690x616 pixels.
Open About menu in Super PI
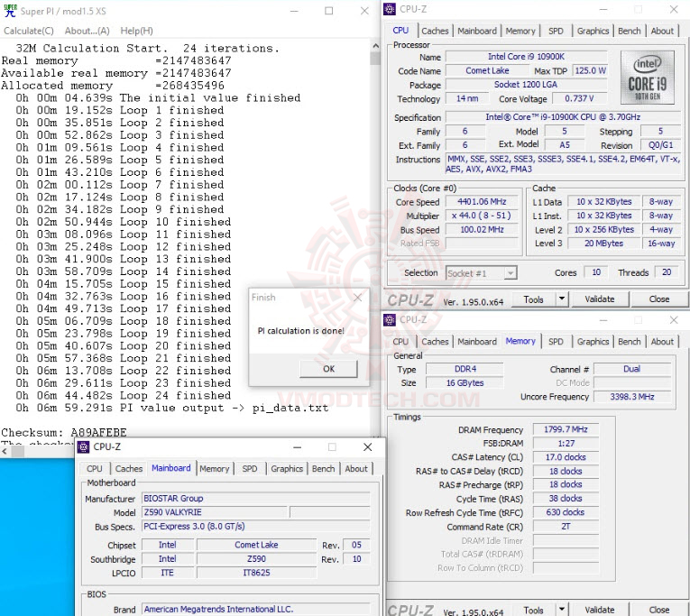click(87, 31)
